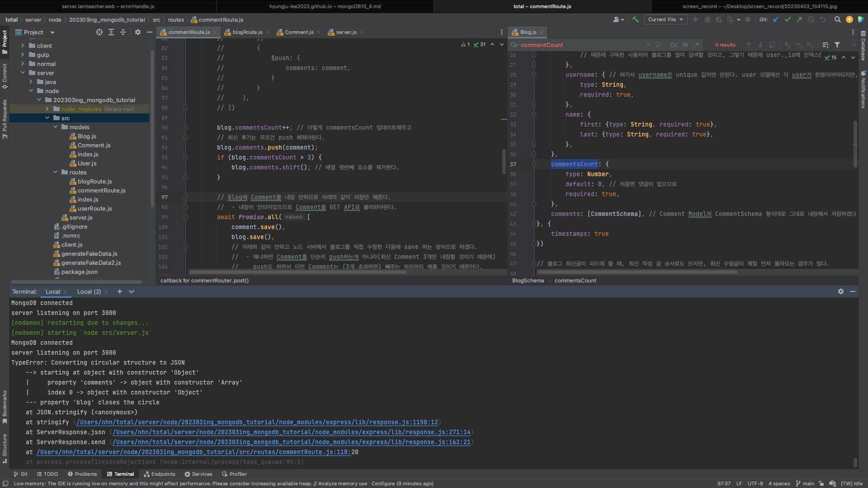Viewport: 868px width, 488px height.
Task: Go to previous search occurrence arrow
Action: 749,45
